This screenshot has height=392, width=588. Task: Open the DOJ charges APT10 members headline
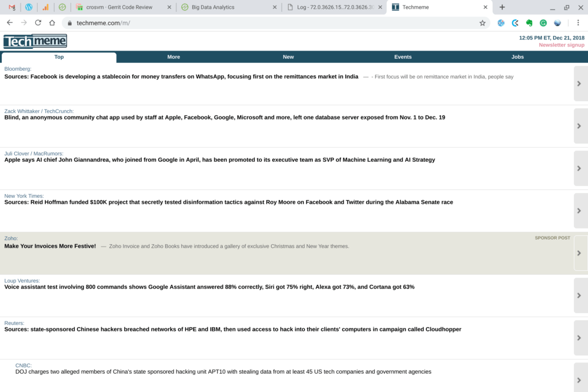223,372
